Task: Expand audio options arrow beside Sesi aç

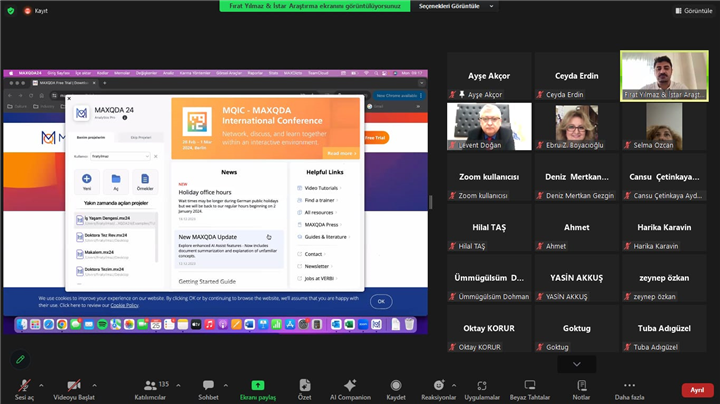Action: [41, 385]
